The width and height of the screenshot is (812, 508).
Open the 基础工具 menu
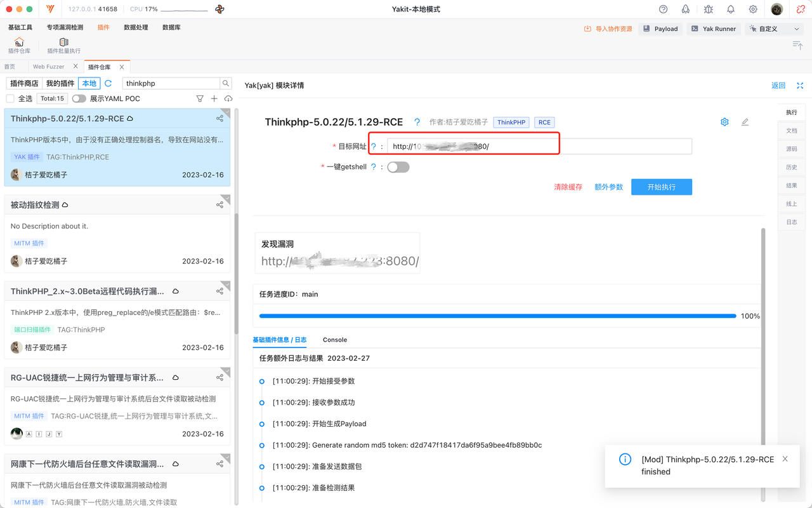click(x=20, y=27)
